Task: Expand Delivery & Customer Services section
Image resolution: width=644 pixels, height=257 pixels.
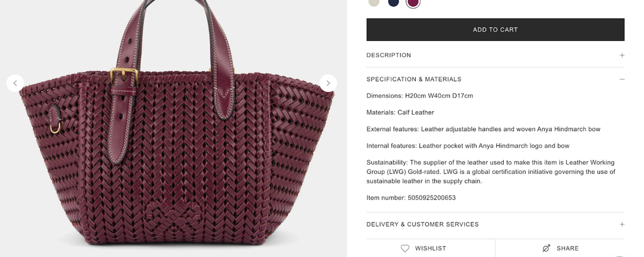Action: click(495, 224)
